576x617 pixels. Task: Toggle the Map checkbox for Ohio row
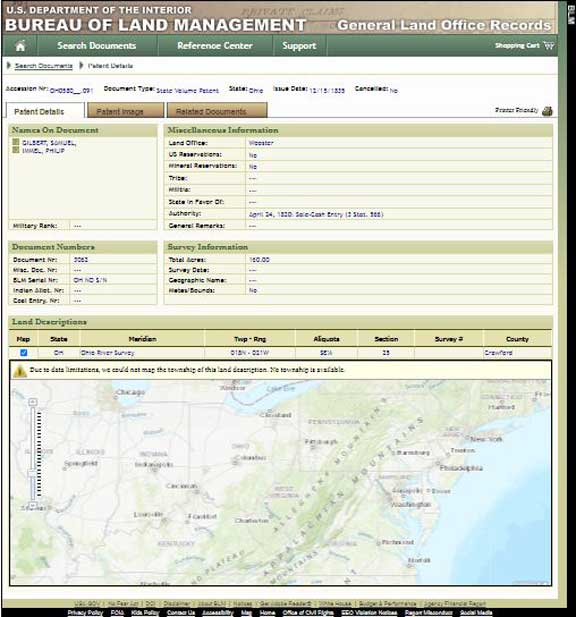tap(24, 353)
